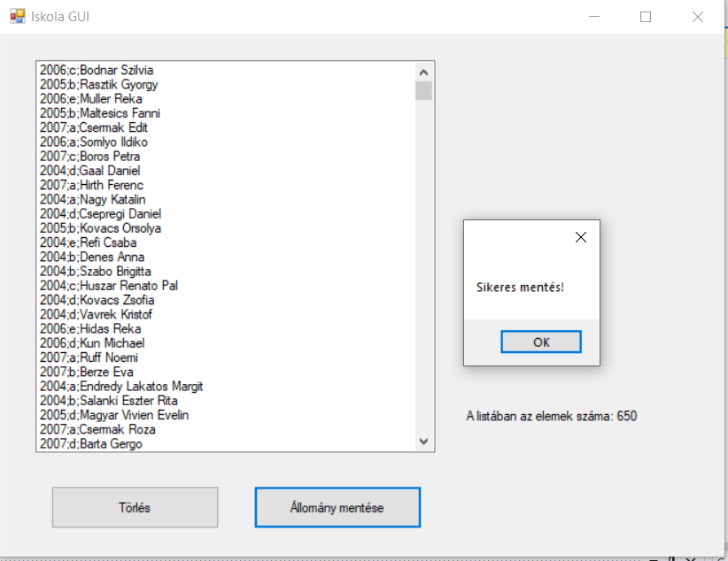728x561 pixels.
Task: Click the Állomány mentése button
Action: (337, 508)
